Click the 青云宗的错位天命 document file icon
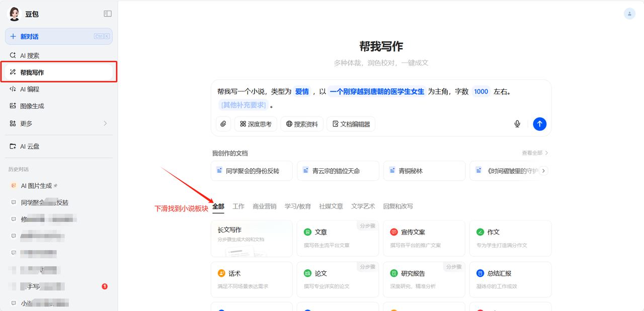The width and height of the screenshot is (644, 311). tap(306, 171)
